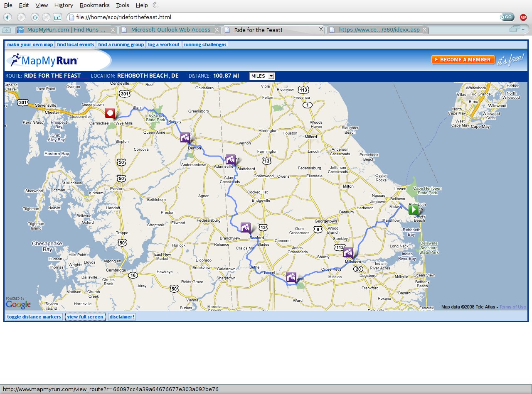Click the Reload page icon
This screenshot has width=532, height=394.
pos(35,17)
